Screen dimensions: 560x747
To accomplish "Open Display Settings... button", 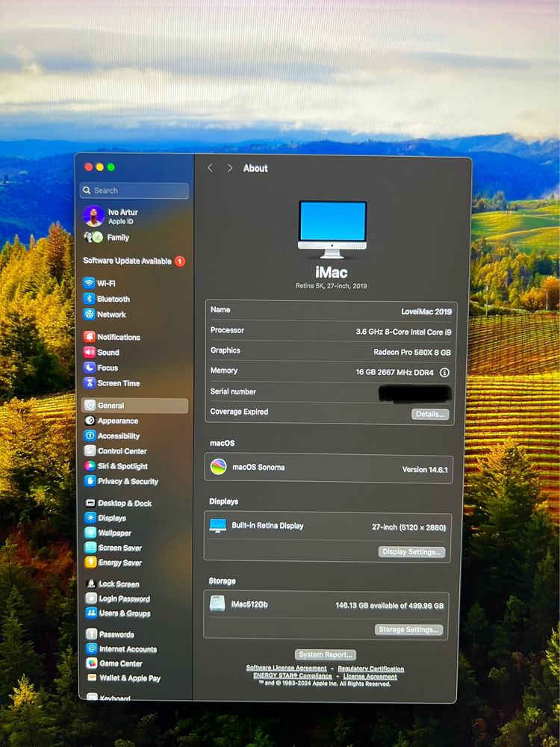I will click(x=411, y=552).
